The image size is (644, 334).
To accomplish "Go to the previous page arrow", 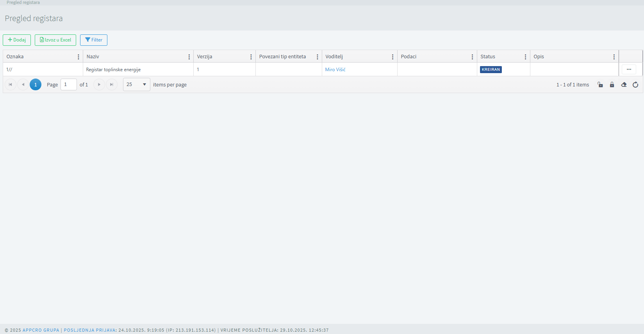I will [23, 84].
